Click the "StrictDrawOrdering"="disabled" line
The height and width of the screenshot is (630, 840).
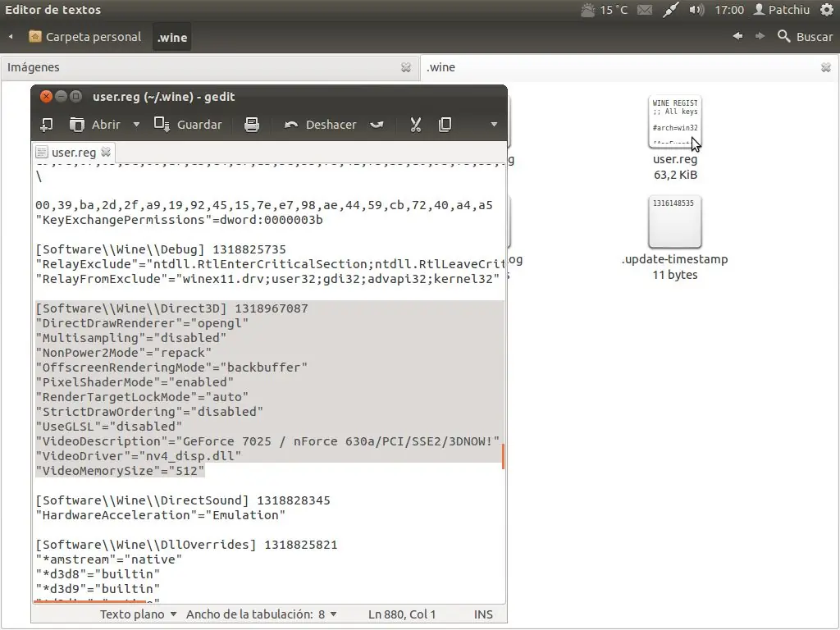point(149,412)
